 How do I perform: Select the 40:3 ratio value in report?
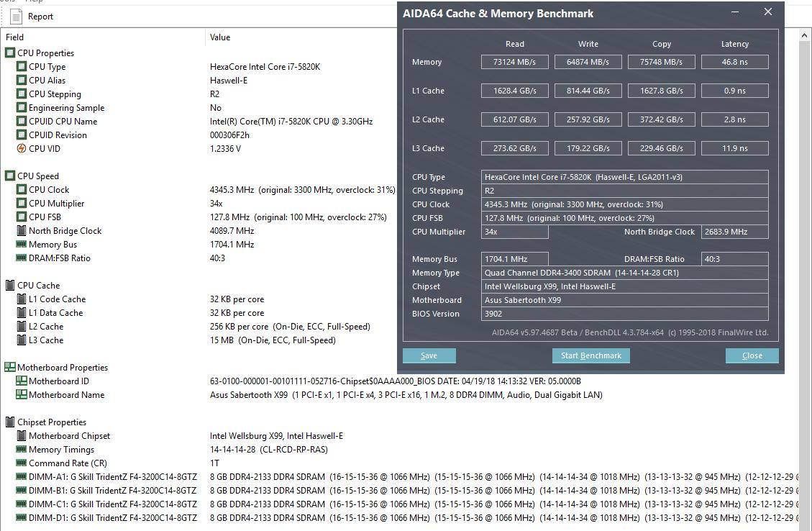[x=217, y=258]
